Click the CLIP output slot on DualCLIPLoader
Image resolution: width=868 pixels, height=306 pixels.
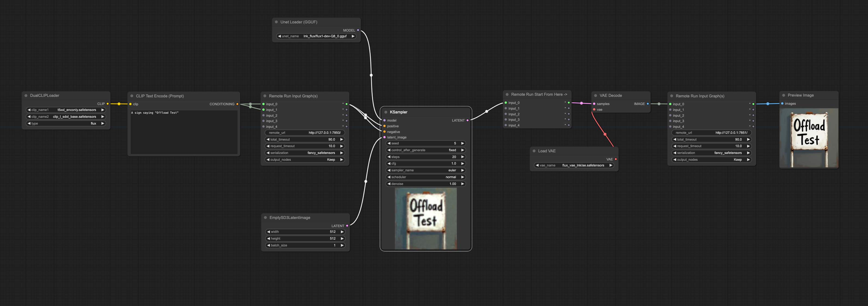[108, 104]
